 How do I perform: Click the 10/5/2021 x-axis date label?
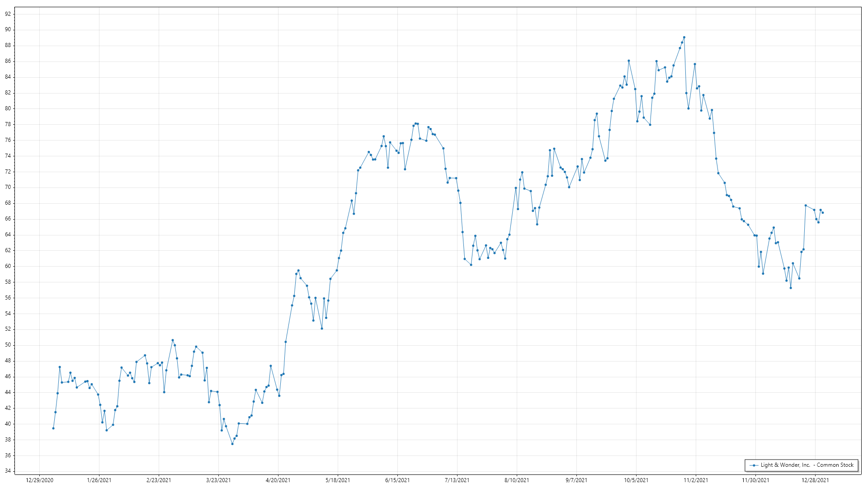pyautogui.click(x=636, y=480)
